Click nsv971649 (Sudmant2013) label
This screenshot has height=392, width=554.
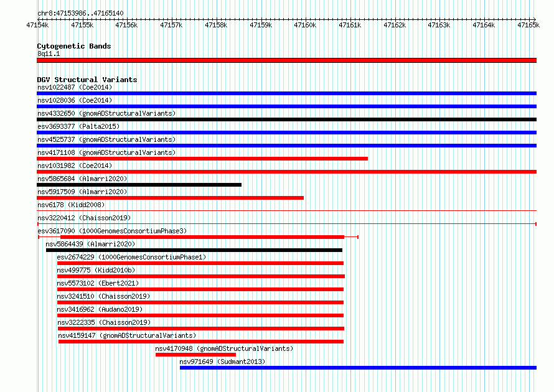click(x=222, y=362)
